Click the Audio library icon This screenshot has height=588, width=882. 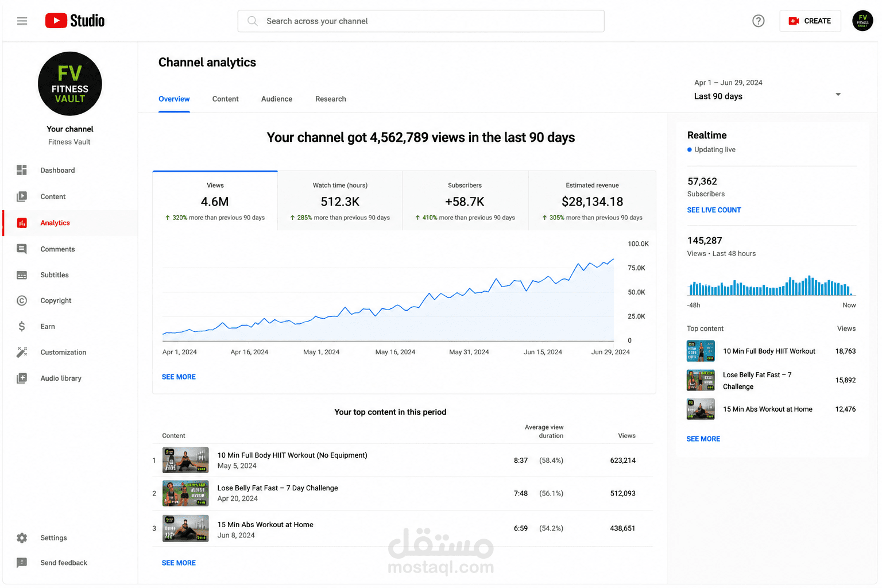click(x=22, y=378)
